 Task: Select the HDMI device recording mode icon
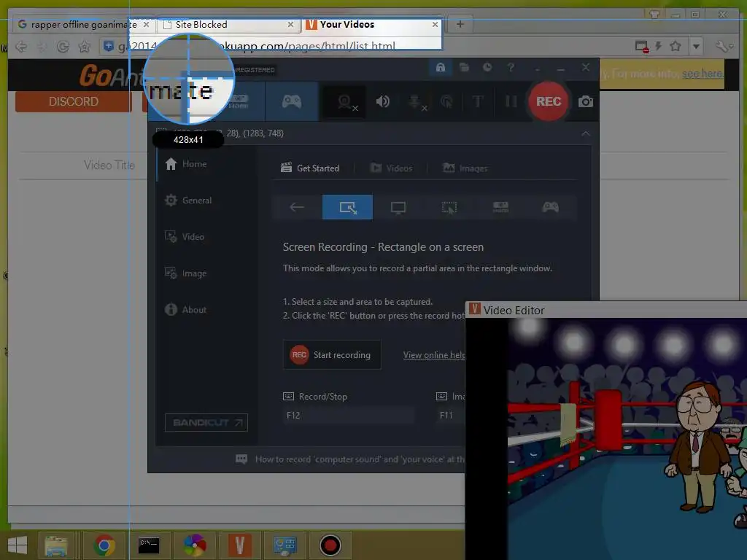(500, 207)
